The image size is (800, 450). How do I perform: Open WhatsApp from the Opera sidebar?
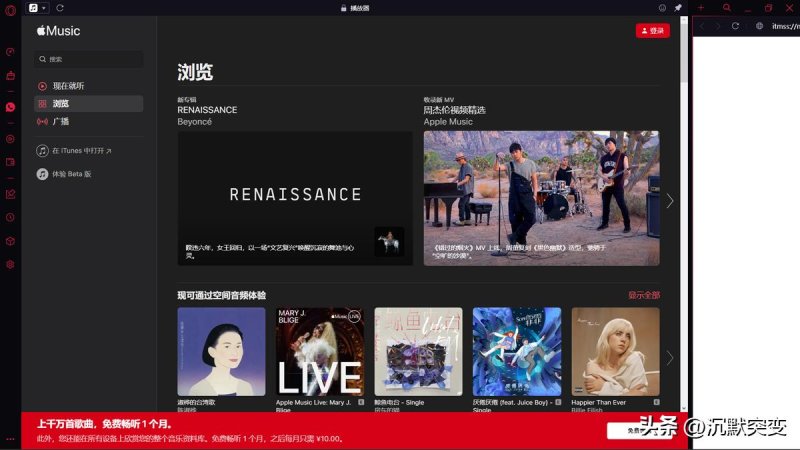click(10, 107)
